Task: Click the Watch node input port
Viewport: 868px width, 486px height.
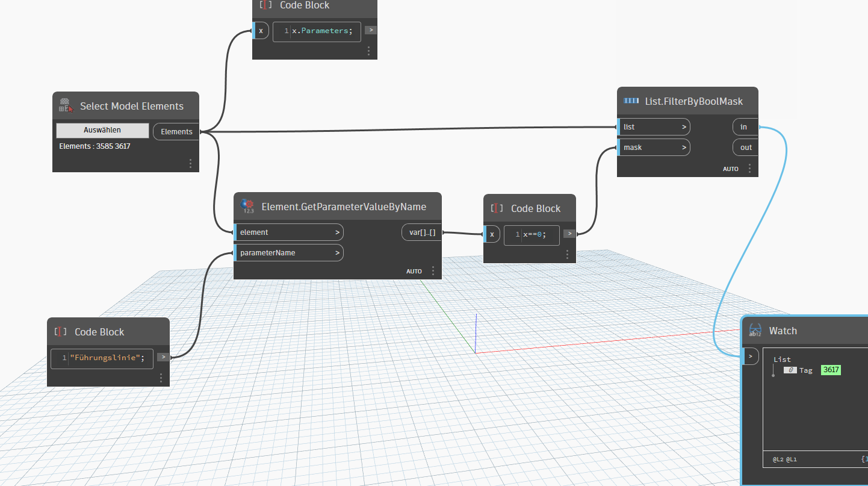Action: (x=750, y=357)
